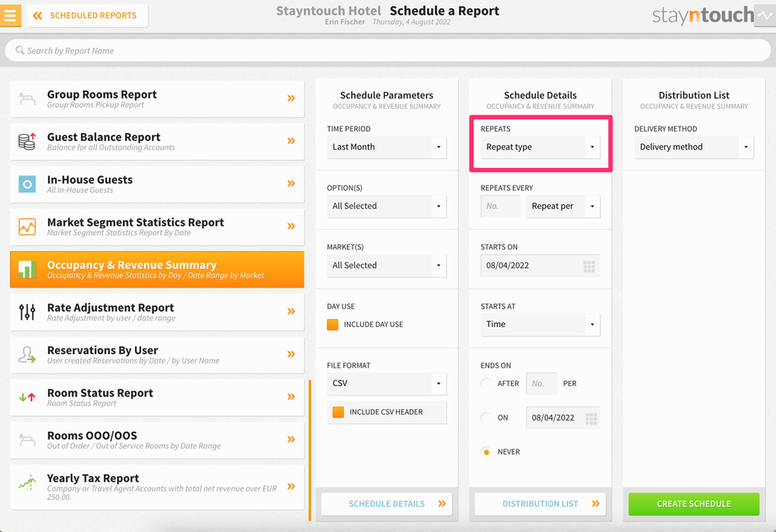Select the On radio button under Ends On
The height and width of the screenshot is (532, 776).
[486, 417]
